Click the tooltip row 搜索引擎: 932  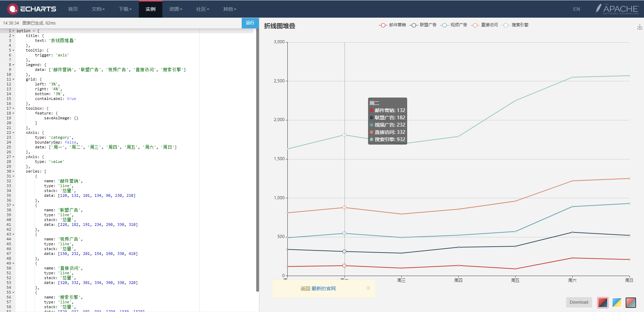tap(387, 139)
